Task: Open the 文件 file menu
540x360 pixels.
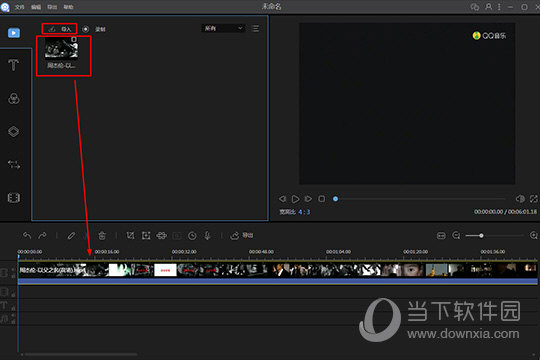Action: pyautogui.click(x=20, y=7)
